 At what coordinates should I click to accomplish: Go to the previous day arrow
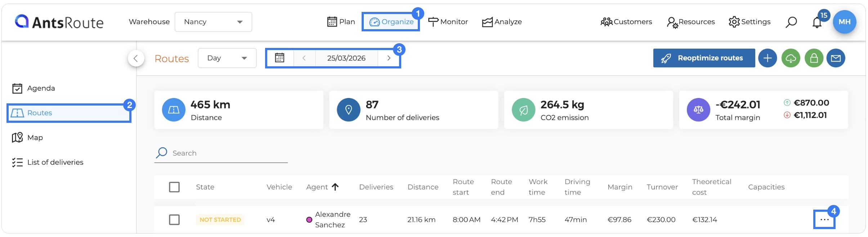[x=304, y=58]
